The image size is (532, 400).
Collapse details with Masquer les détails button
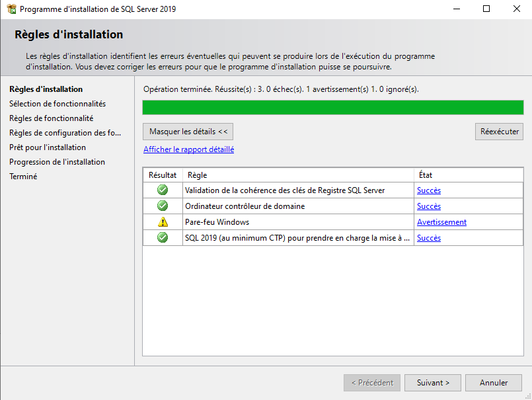(x=188, y=132)
